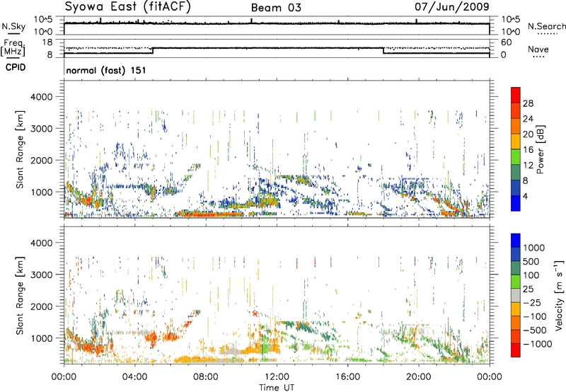Click gray segment of Velocity colorbar

tap(516, 295)
